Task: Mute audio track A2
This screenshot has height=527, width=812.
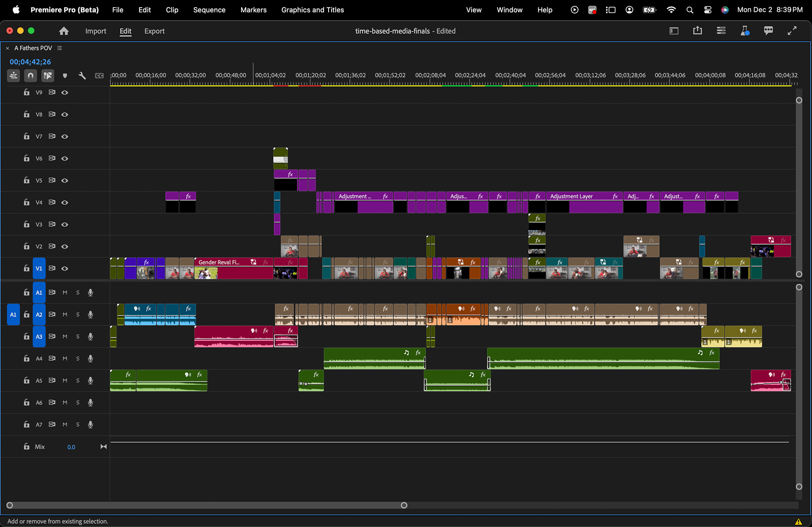Action: [65, 314]
